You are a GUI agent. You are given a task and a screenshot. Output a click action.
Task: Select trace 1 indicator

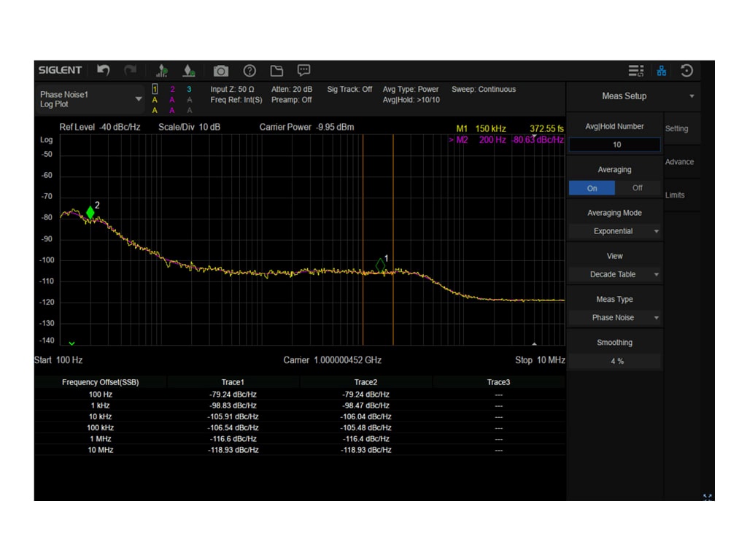(155, 89)
